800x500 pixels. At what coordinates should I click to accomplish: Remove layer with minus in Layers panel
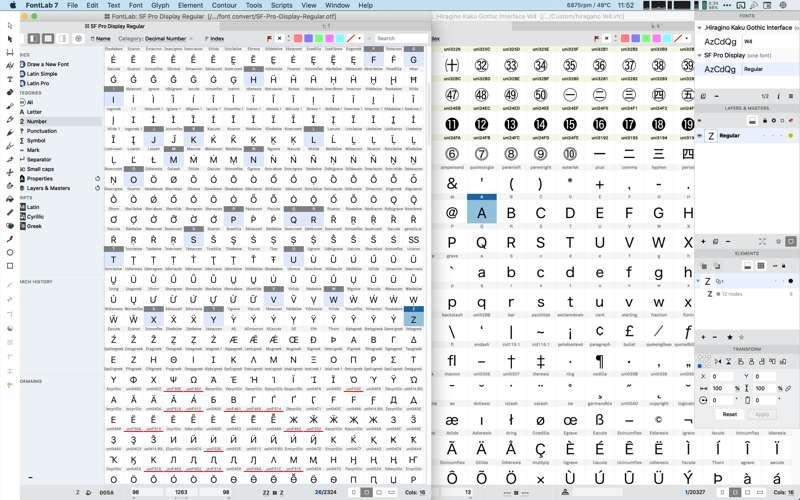point(728,241)
